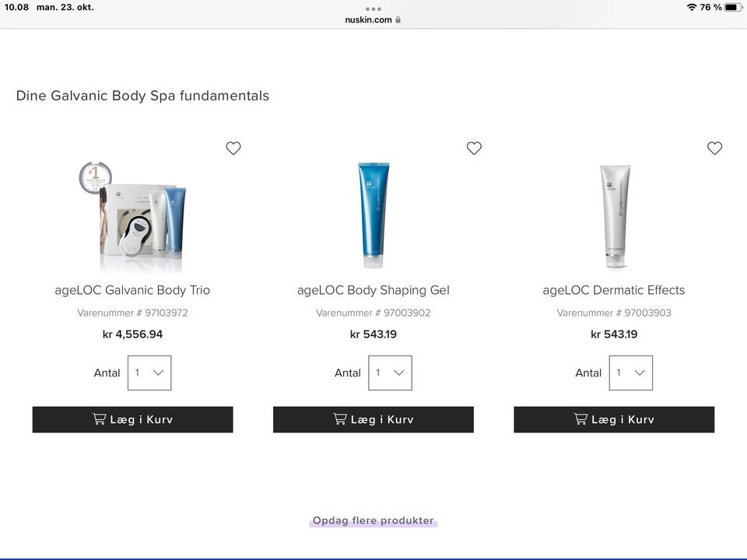
Task: Favorite the ageLOC Galvanic Body Trio heart
Action: coord(233,148)
